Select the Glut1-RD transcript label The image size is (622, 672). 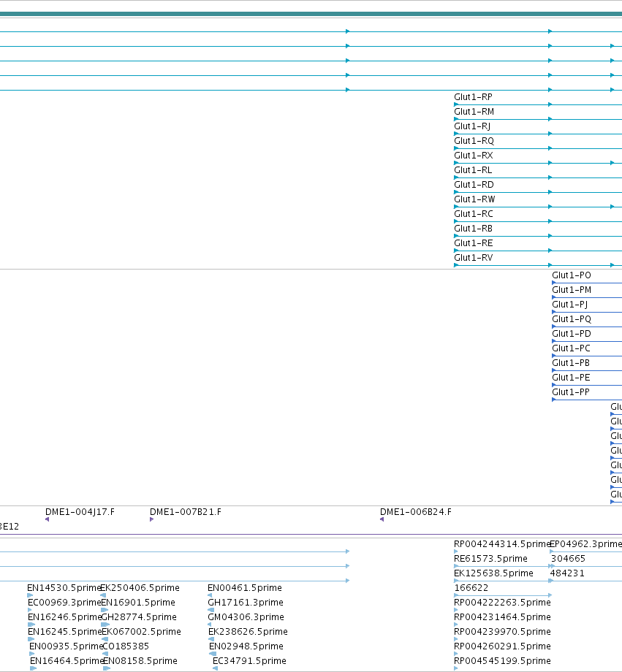[x=474, y=185]
